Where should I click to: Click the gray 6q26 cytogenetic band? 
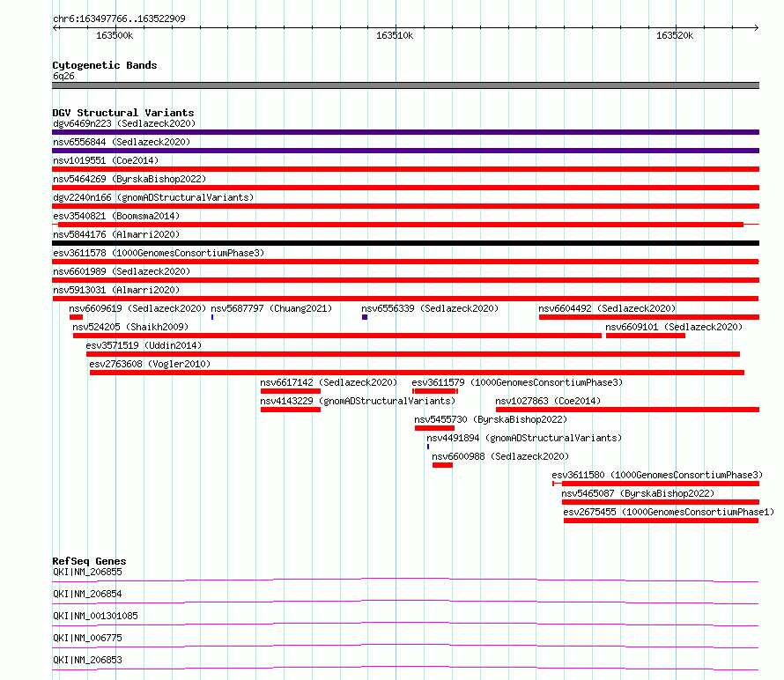pyautogui.click(x=405, y=85)
